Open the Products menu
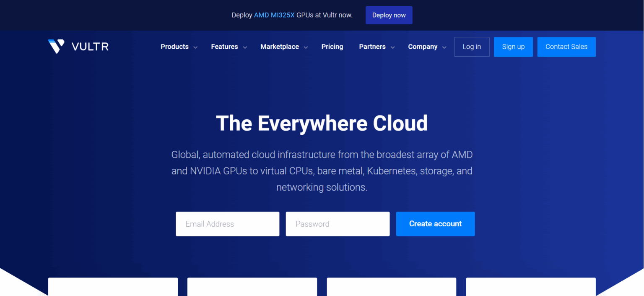The width and height of the screenshot is (644, 296). coord(174,47)
